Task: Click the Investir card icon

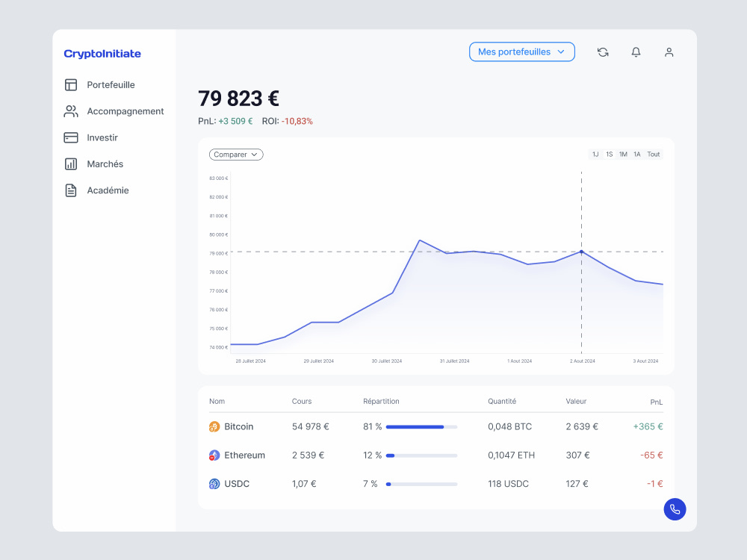Action: [71, 137]
